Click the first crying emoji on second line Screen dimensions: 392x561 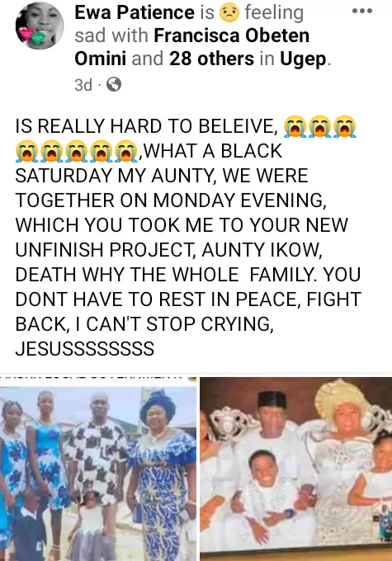tap(26, 151)
